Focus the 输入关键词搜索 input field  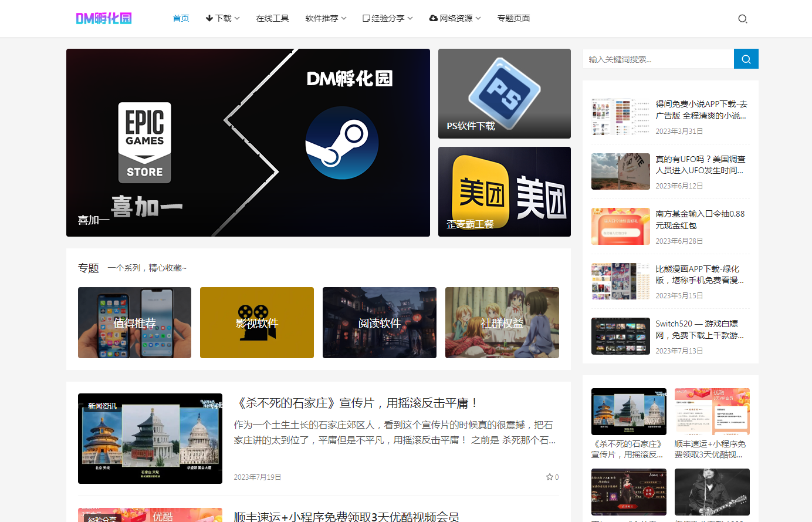click(x=658, y=59)
